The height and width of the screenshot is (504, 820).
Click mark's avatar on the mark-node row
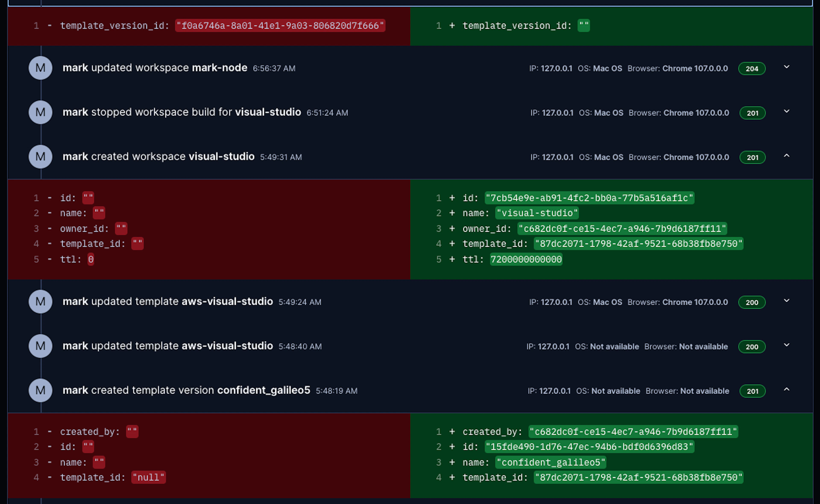[x=40, y=68]
